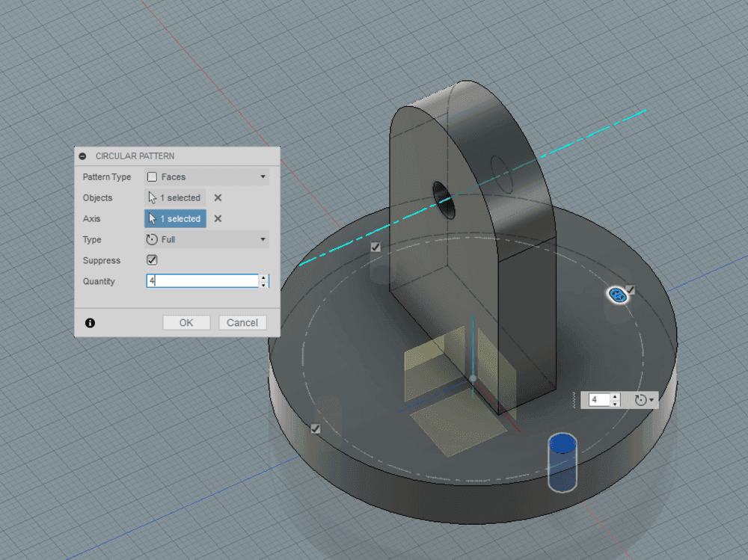This screenshot has width=748, height=560.
Task: Click the info icon in the dialog
Action: click(x=90, y=323)
